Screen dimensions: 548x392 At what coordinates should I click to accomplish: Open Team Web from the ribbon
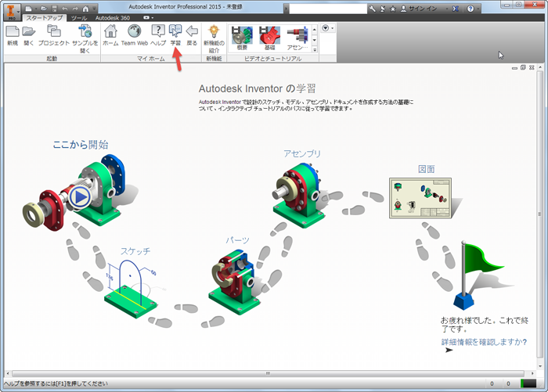135,35
